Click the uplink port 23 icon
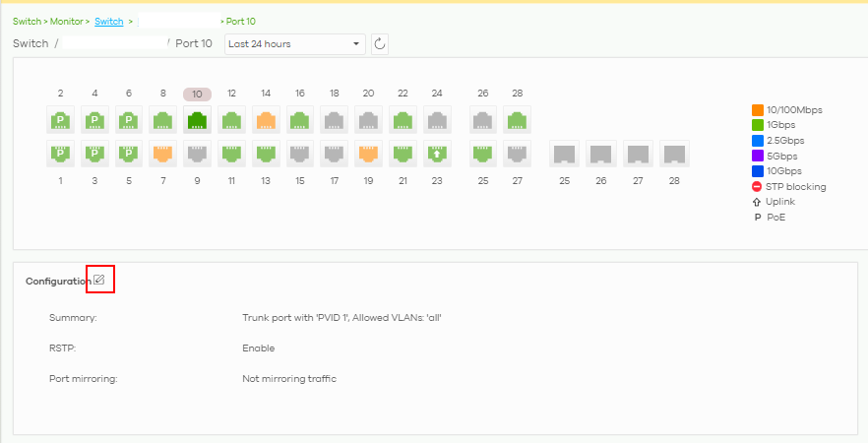 (437, 154)
